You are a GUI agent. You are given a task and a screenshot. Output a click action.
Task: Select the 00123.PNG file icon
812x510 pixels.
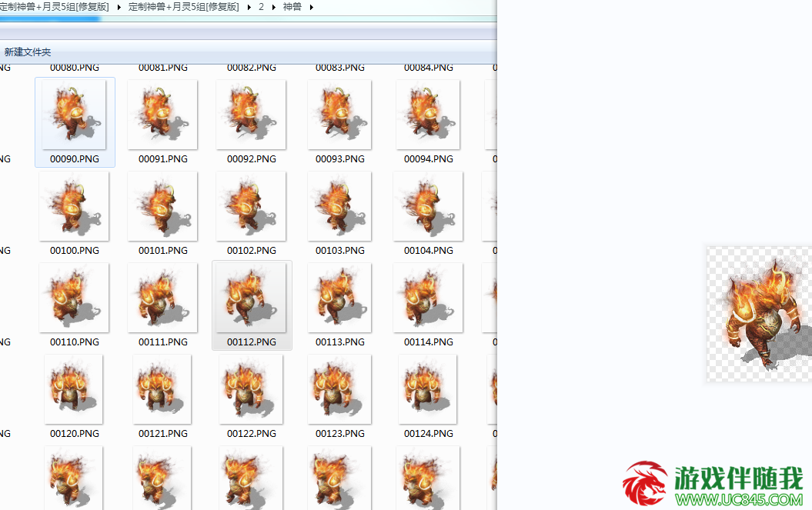point(339,389)
